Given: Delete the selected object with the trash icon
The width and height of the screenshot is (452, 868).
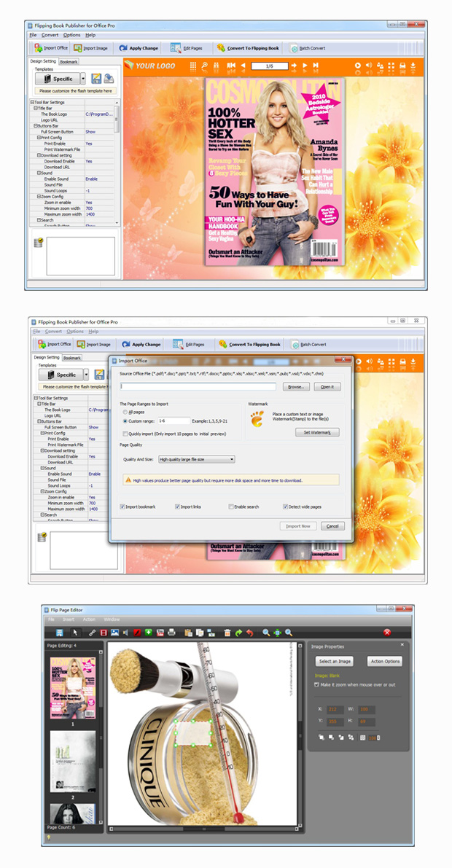Looking at the screenshot, I should coord(227,632).
